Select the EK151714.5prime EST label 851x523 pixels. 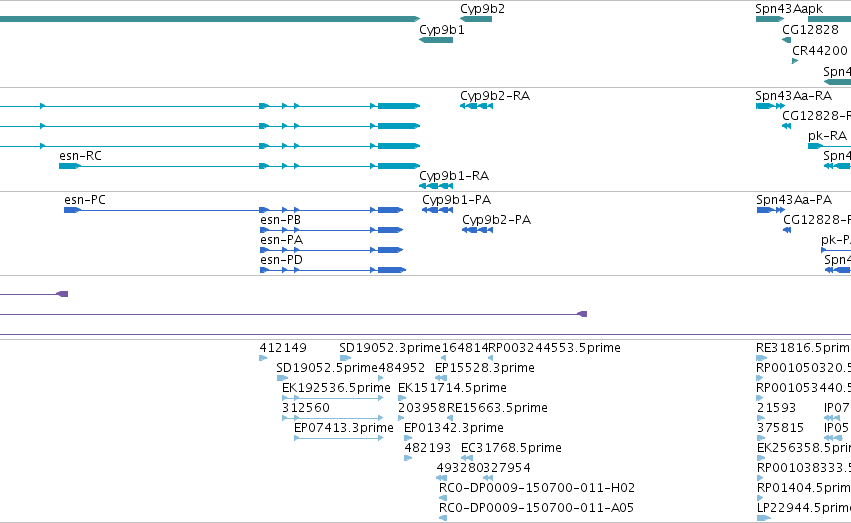pos(452,388)
